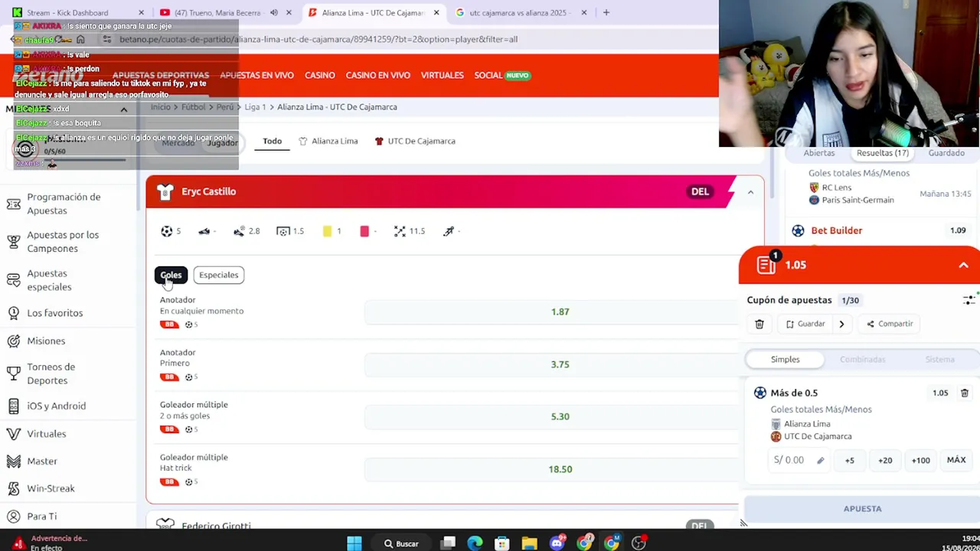
Task: Select the Especiales market filter chip
Action: coord(219,275)
